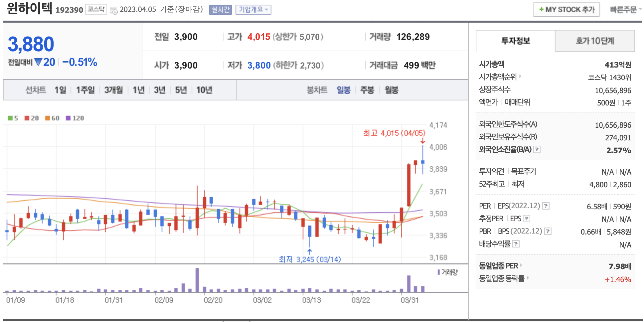Click the green plus MY STOCK 추가 button
The height and width of the screenshot is (322, 644).
(566, 10)
